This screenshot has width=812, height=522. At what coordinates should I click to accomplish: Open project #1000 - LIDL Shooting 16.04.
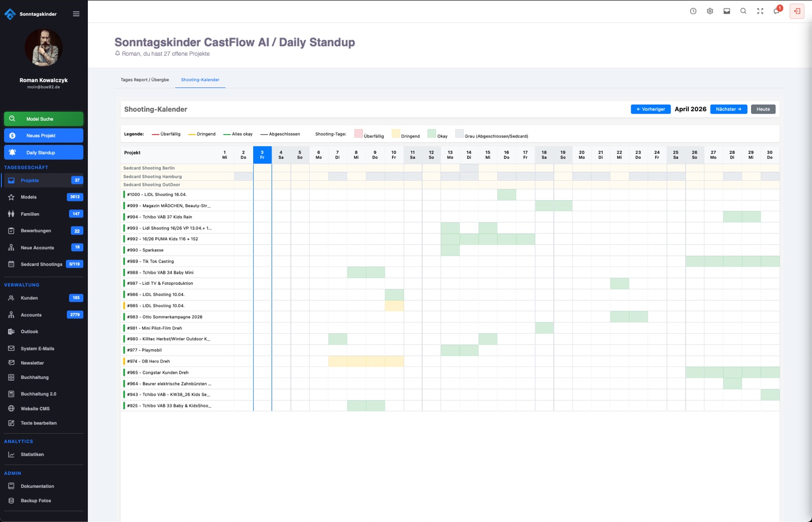(157, 194)
